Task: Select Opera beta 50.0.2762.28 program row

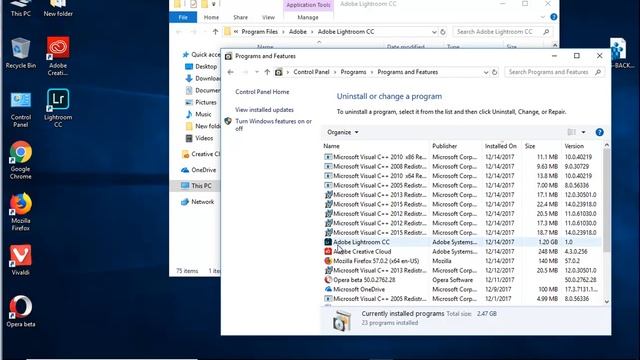Action: tap(462, 280)
